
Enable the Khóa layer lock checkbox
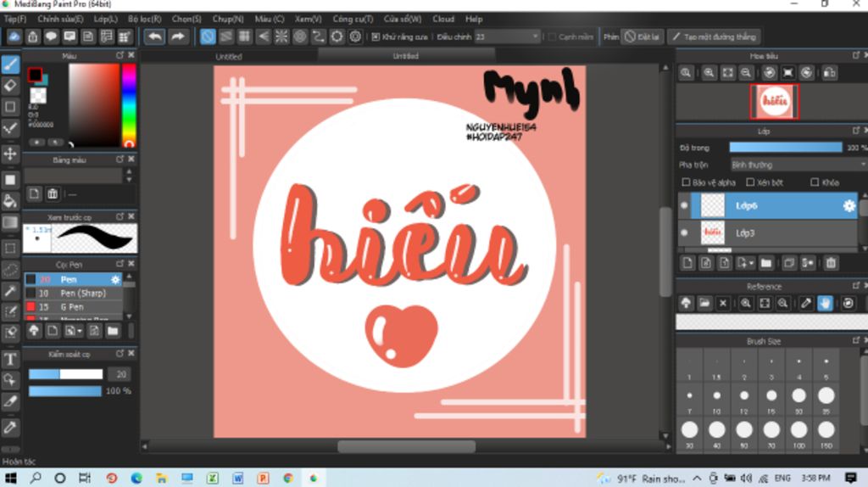[x=815, y=182]
